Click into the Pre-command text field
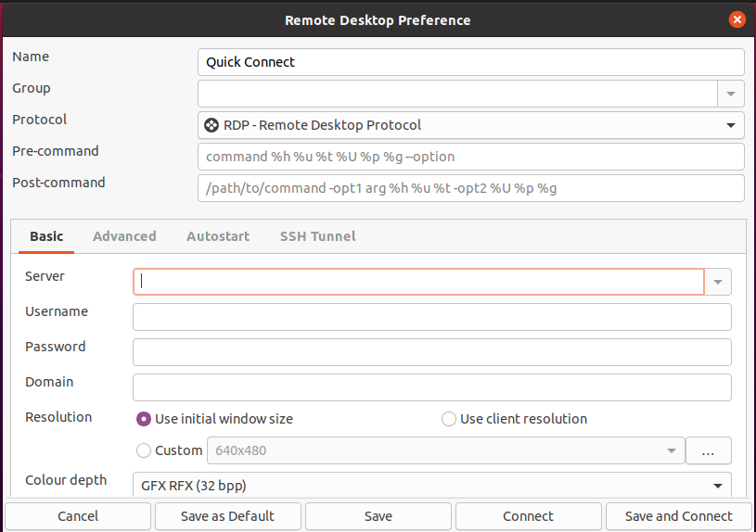Image resolution: width=756 pixels, height=532 pixels. click(471, 157)
